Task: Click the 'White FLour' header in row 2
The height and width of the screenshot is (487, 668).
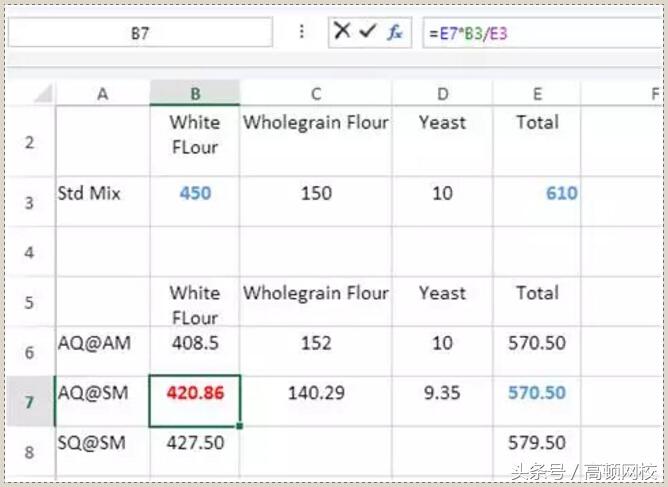Action: tap(195, 141)
